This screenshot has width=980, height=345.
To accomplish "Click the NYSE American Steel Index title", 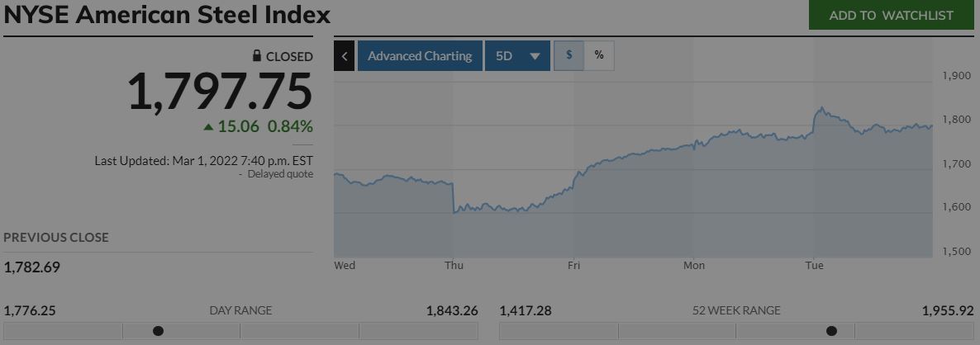I will click(x=167, y=15).
